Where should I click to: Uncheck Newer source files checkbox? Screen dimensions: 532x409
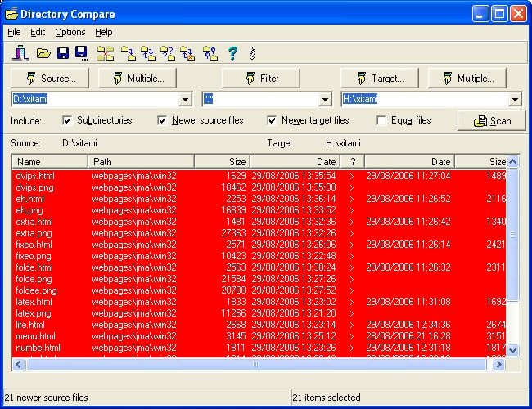coord(162,120)
